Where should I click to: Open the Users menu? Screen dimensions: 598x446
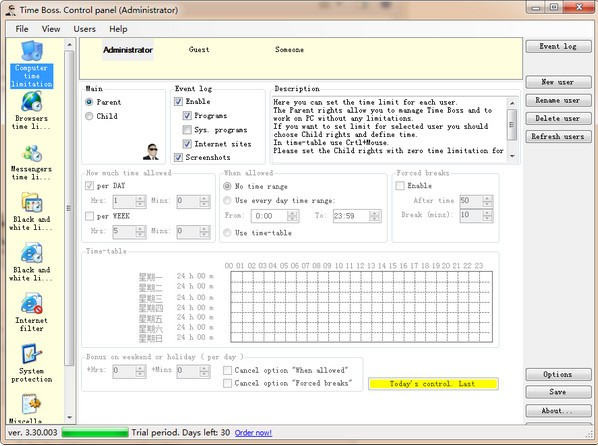point(84,29)
